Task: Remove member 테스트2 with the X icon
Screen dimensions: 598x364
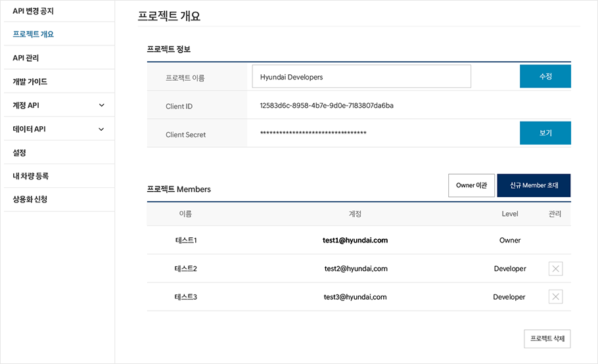Action: [x=556, y=269]
